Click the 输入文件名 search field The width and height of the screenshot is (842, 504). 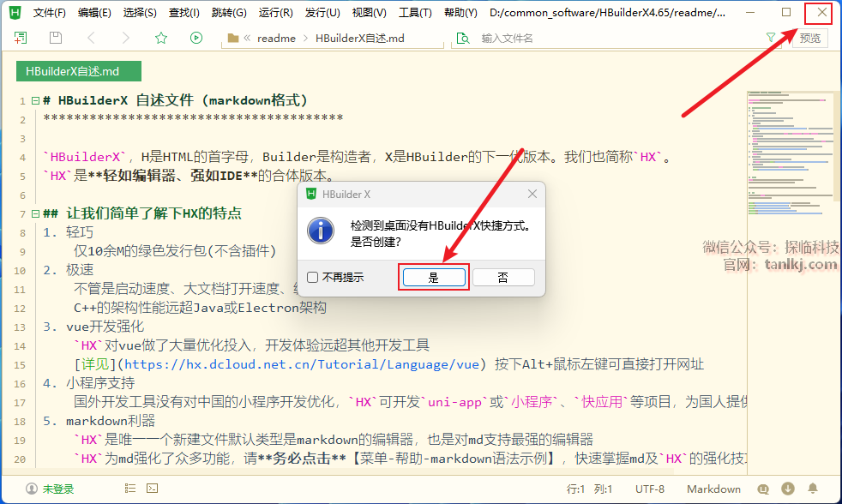coord(617,38)
